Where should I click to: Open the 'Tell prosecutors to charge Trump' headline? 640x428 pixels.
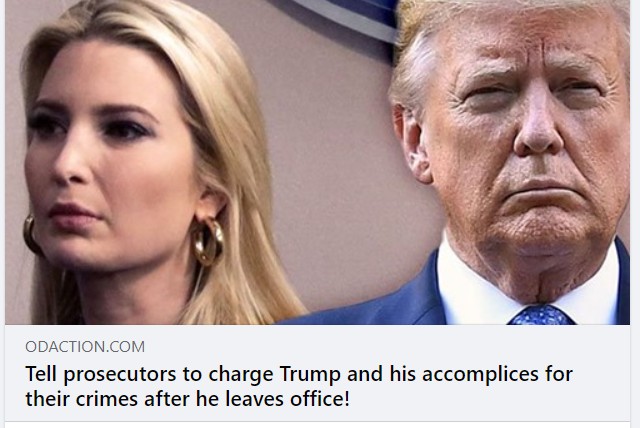click(299, 386)
